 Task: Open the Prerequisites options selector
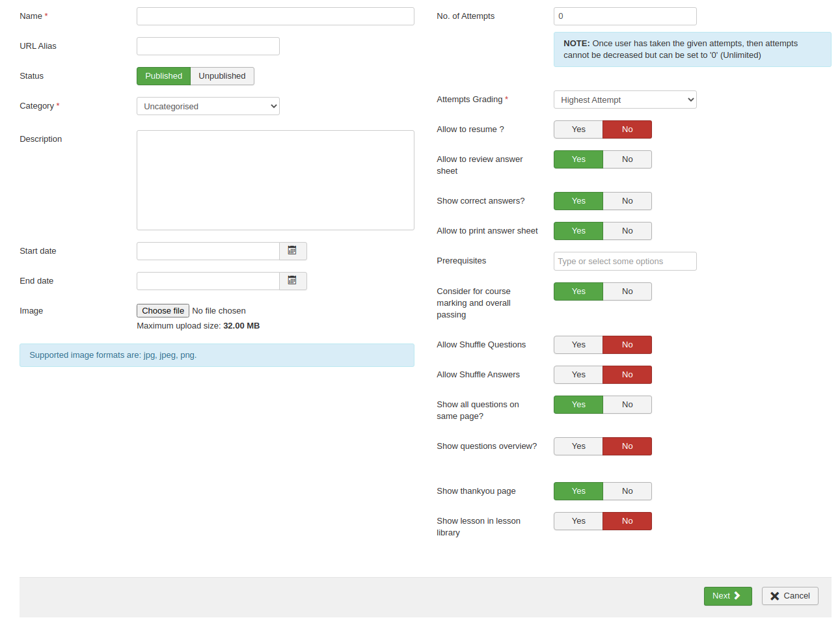pyautogui.click(x=625, y=262)
